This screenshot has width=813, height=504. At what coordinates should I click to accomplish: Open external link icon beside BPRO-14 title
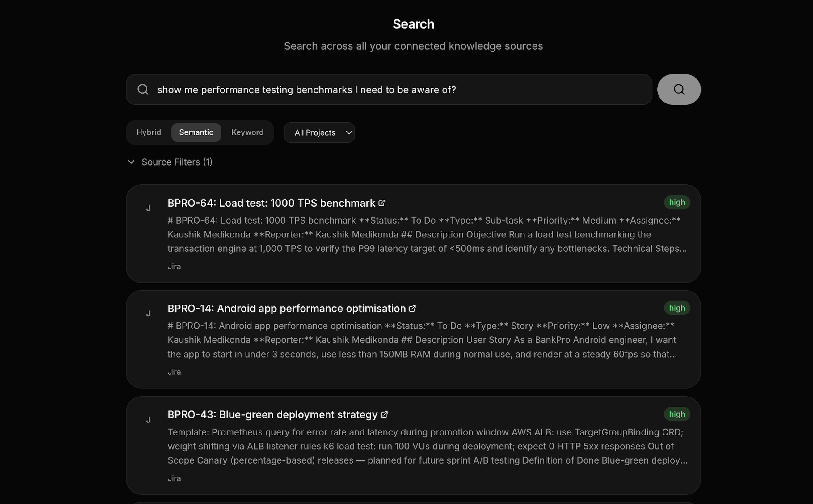(412, 308)
